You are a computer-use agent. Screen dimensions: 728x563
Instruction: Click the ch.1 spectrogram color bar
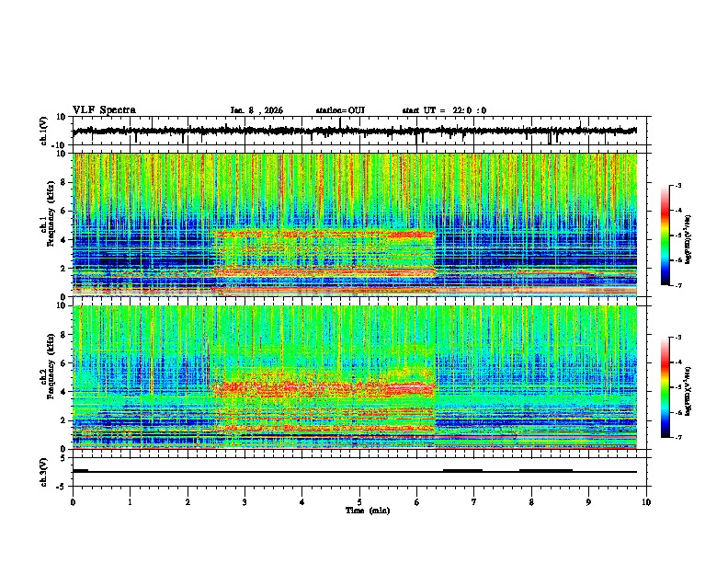click(x=665, y=236)
